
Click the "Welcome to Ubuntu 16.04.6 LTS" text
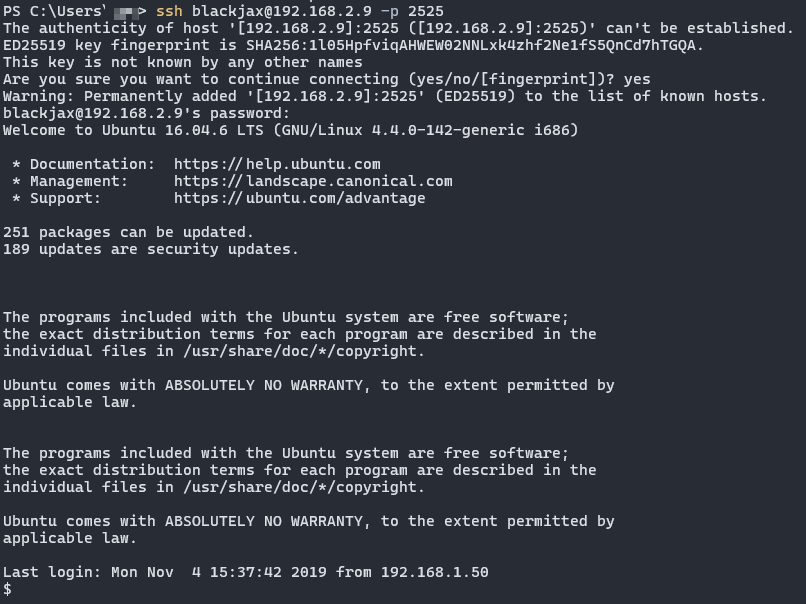160,130
